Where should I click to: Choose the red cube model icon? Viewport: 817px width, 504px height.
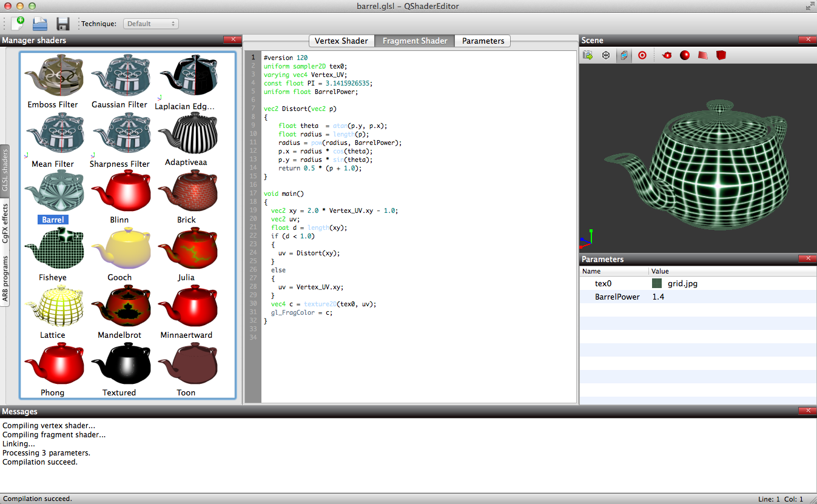pos(721,55)
